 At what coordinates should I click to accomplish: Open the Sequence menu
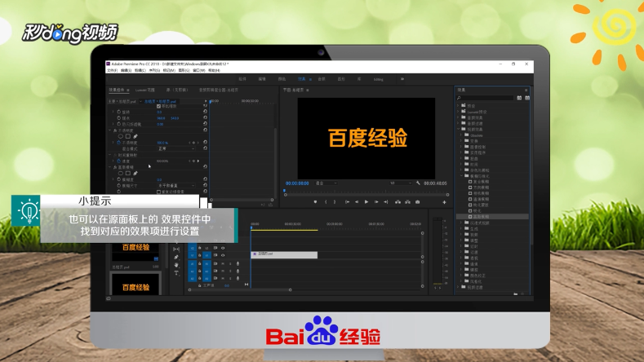(x=154, y=71)
